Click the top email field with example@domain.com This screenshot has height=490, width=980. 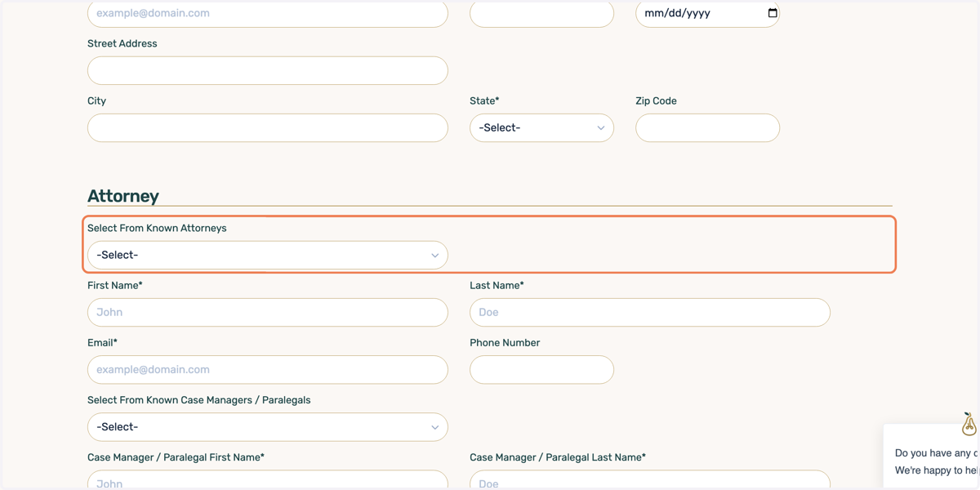point(268,14)
